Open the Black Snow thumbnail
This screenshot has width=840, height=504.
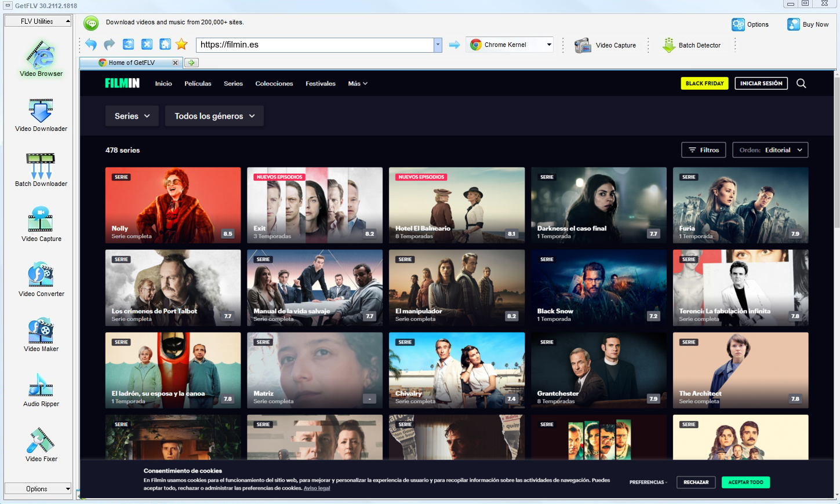click(599, 288)
